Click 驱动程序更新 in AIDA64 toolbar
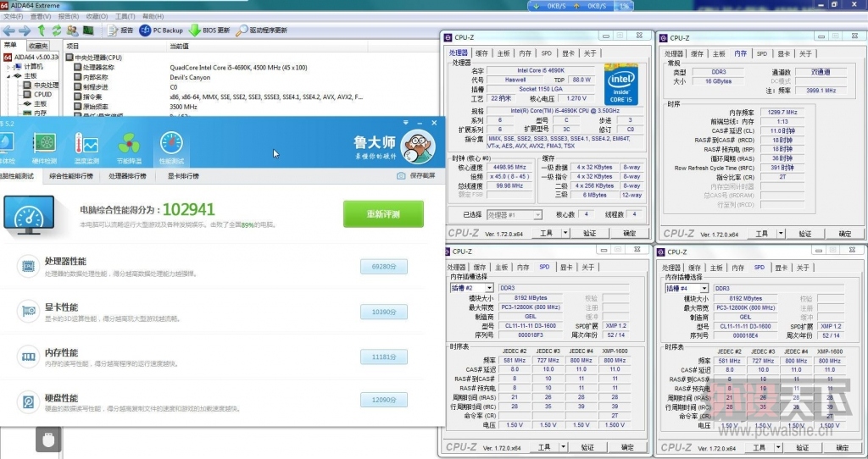 click(261, 30)
